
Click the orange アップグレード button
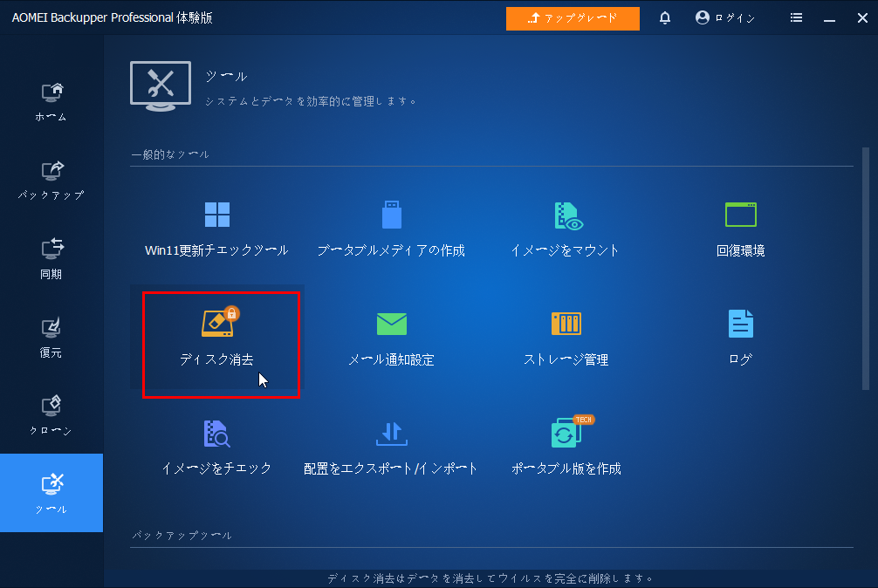pos(573,18)
